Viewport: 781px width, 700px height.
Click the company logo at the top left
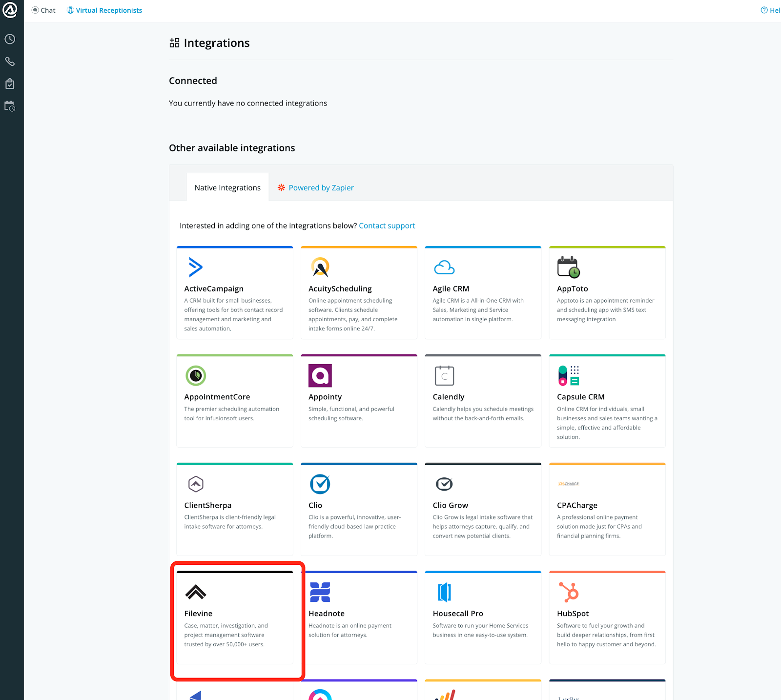pos(10,10)
